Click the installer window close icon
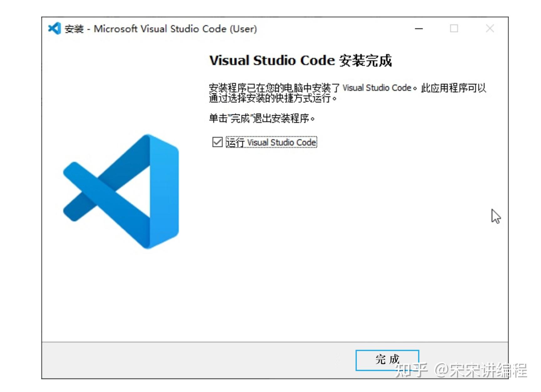Image resolution: width=541 pixels, height=392 pixels. point(490,28)
